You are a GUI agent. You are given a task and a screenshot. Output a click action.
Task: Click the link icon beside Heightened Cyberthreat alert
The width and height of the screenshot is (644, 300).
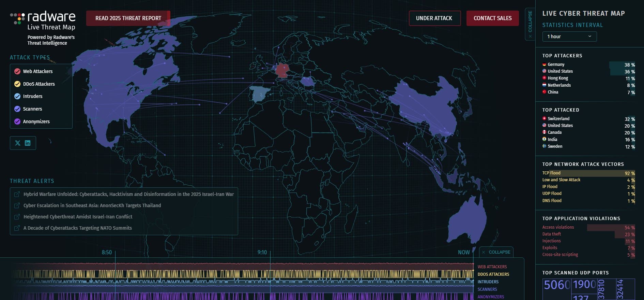(16, 217)
